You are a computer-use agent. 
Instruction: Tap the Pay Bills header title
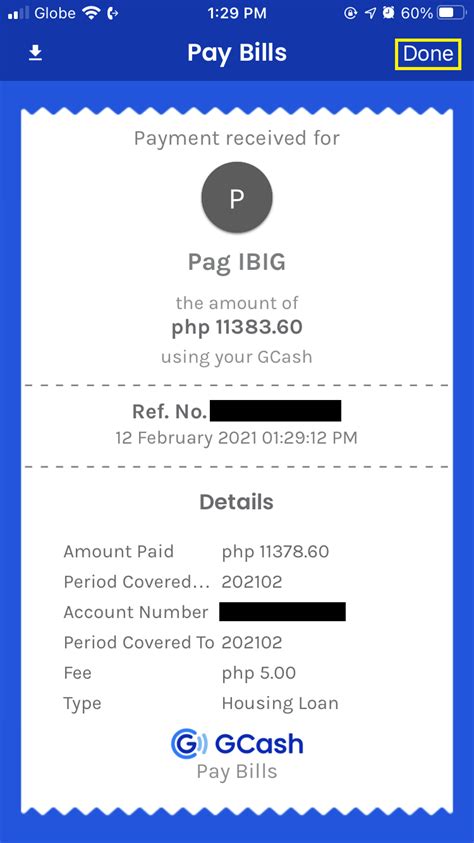point(237,53)
